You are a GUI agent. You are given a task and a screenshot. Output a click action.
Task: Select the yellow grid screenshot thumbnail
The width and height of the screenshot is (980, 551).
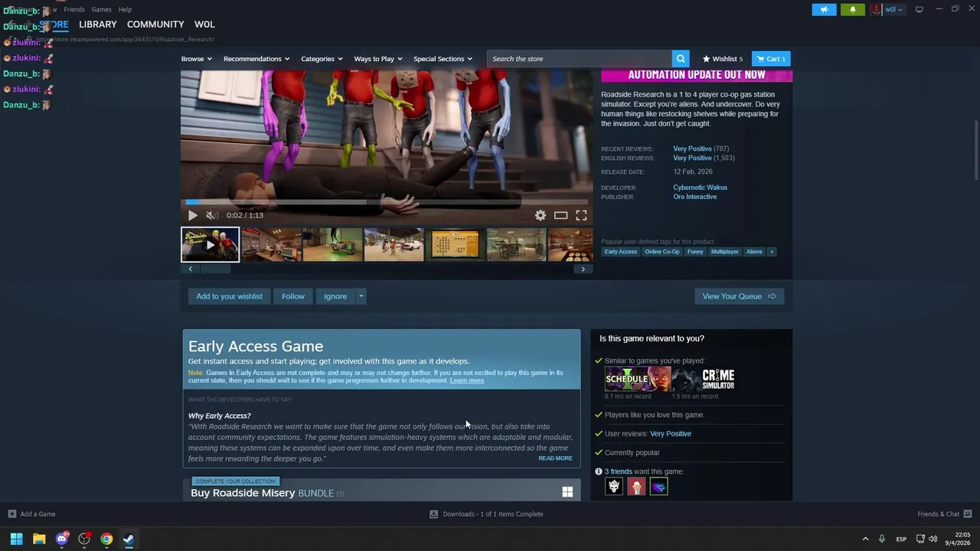(x=455, y=245)
